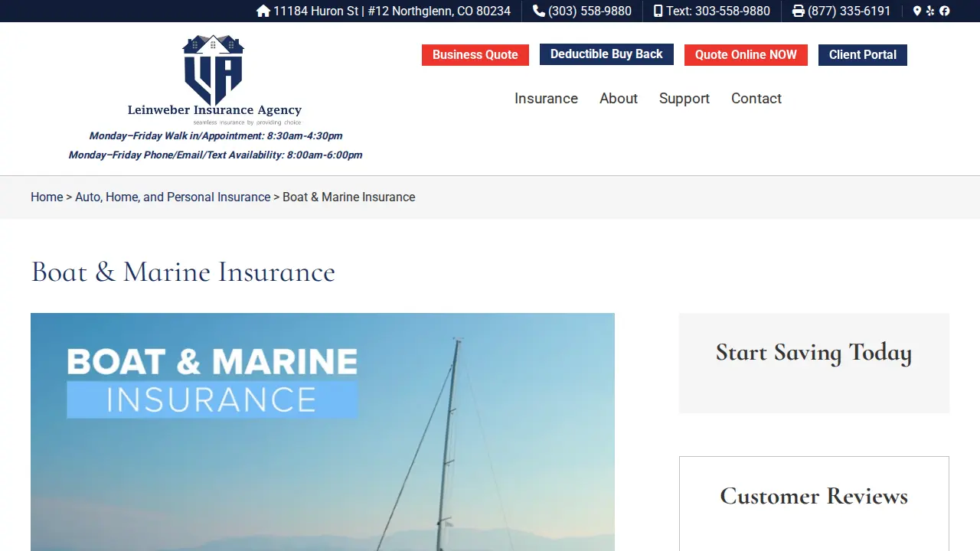Open Auto, Home, and Personal Insurance breadcrumb
The width and height of the screenshot is (980, 551).
pos(173,197)
